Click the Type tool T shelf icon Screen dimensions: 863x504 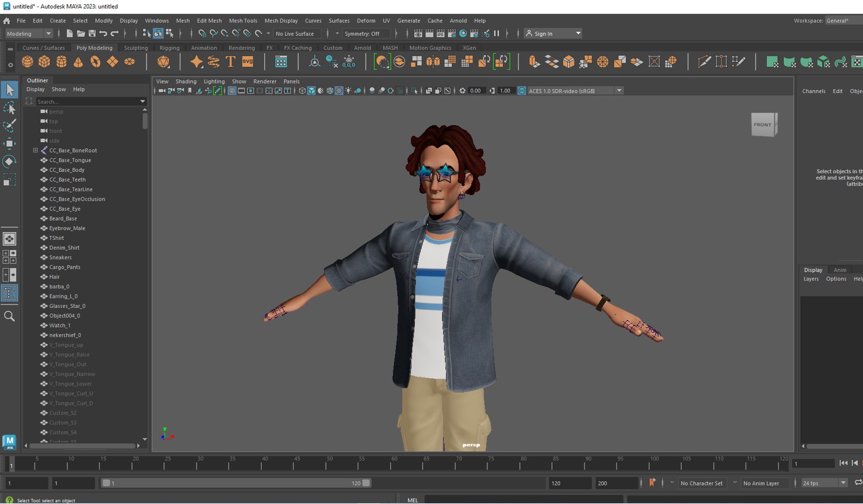coord(231,62)
